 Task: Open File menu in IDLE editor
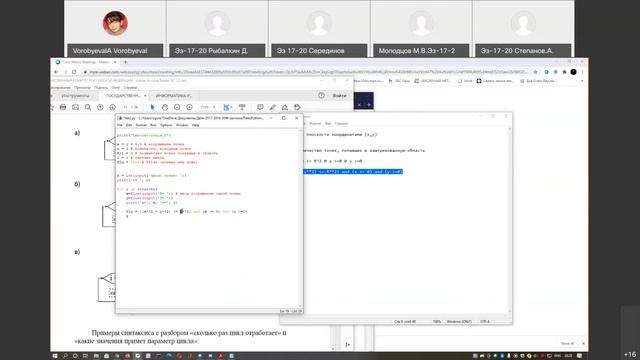click(120, 125)
